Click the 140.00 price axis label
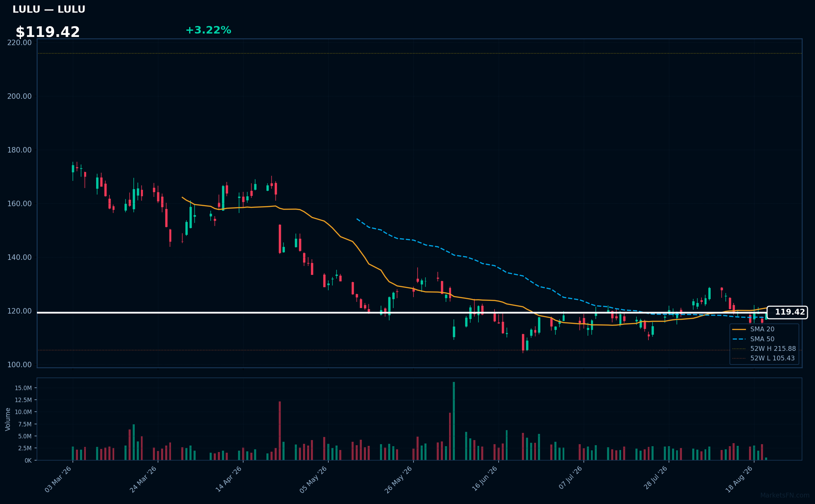The image size is (815, 504). (x=19, y=257)
